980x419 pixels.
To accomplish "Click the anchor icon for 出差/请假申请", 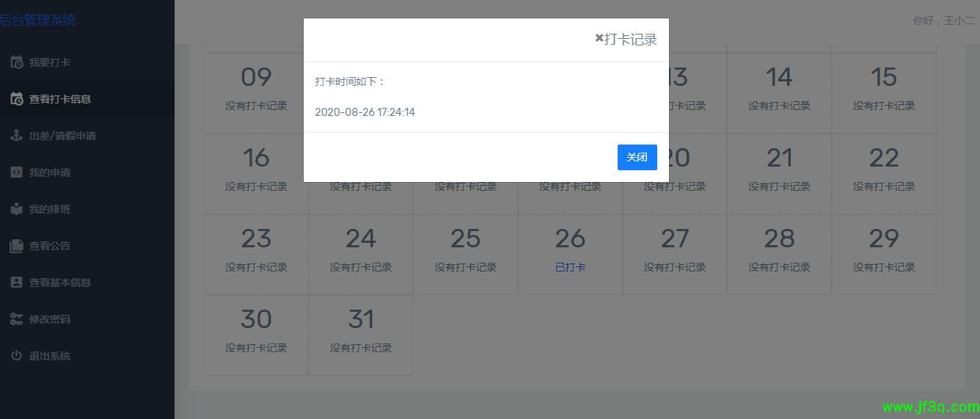I will [16, 136].
